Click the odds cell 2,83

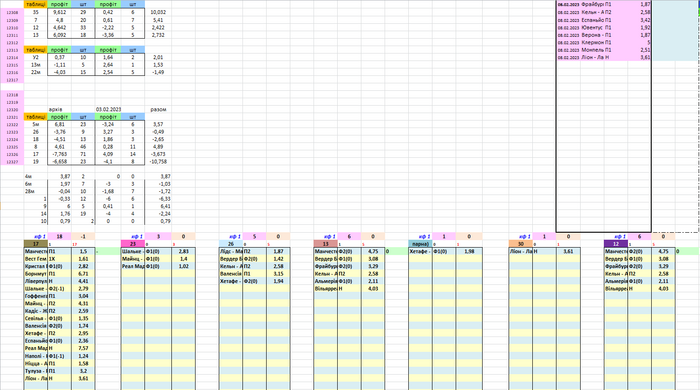pyautogui.click(x=183, y=252)
